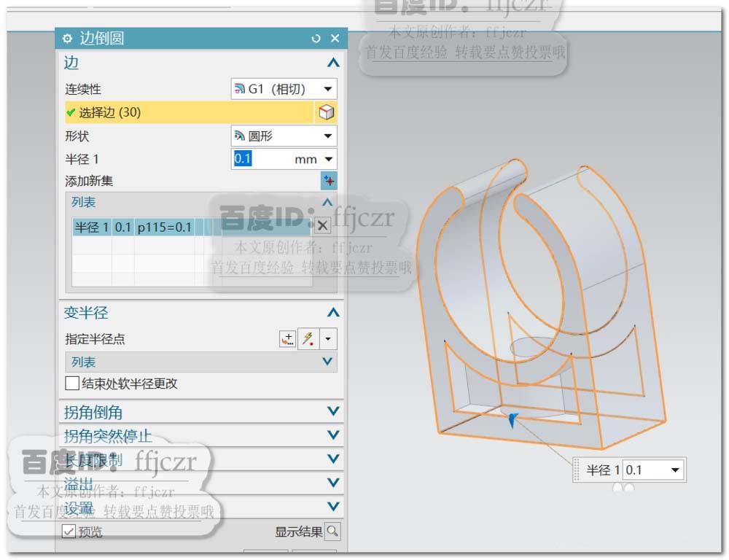The width and height of the screenshot is (729, 560).
Task: Open the 连续性 G1 dropdown
Action: pos(330,89)
